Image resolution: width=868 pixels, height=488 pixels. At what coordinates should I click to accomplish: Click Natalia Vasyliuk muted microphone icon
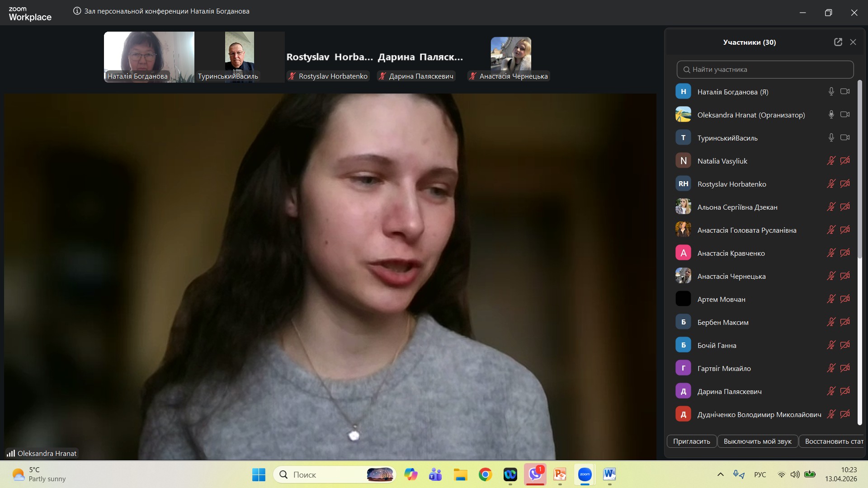pyautogui.click(x=831, y=161)
